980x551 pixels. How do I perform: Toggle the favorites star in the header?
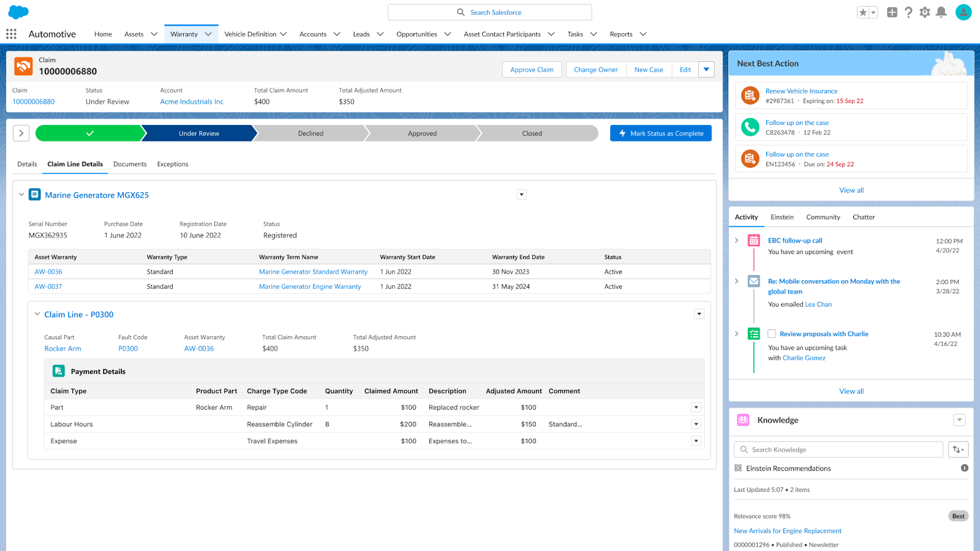(864, 12)
